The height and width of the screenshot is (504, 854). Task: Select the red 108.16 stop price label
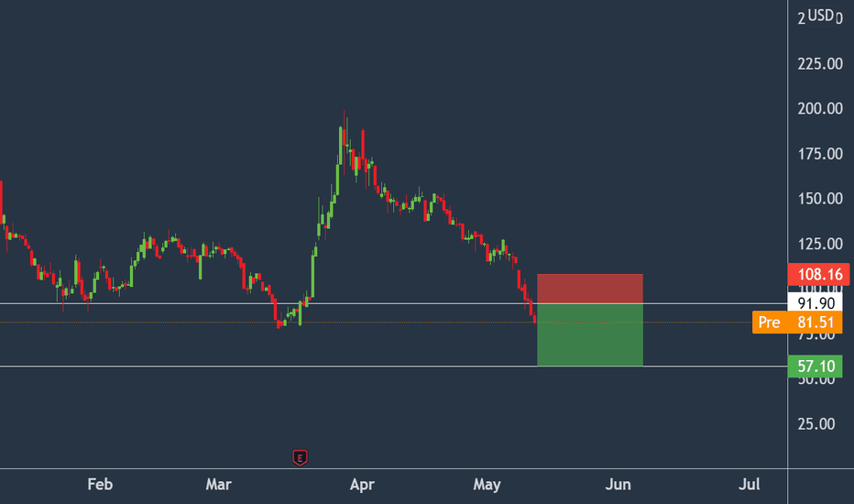click(818, 274)
